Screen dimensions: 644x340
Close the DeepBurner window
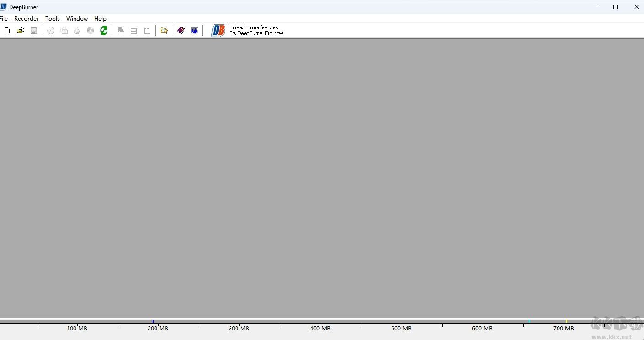point(636,7)
